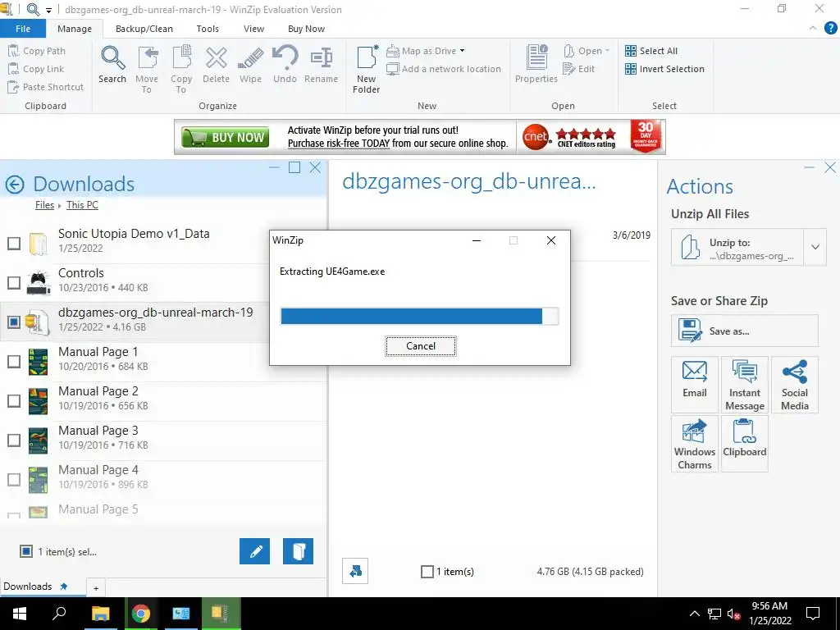Open the notification center icon in the taskbar

click(813, 614)
